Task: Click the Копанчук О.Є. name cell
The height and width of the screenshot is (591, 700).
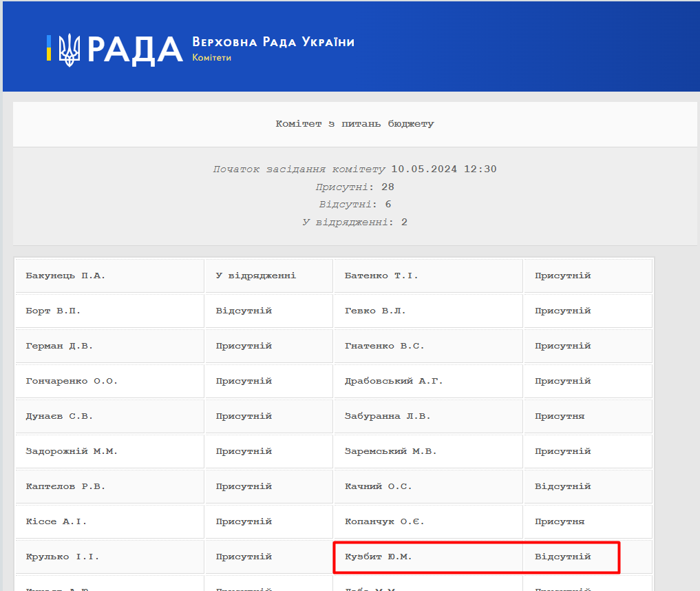Action: click(x=428, y=521)
